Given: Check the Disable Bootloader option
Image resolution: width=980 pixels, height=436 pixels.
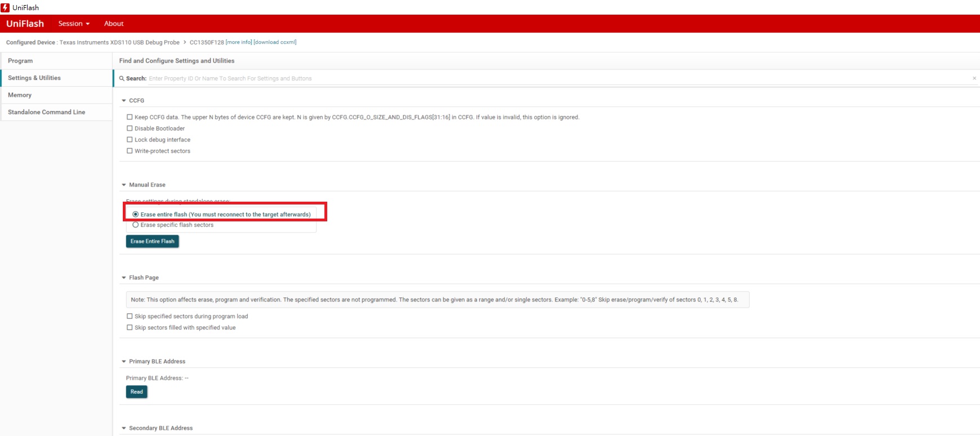Looking at the screenshot, I should pyautogui.click(x=130, y=128).
